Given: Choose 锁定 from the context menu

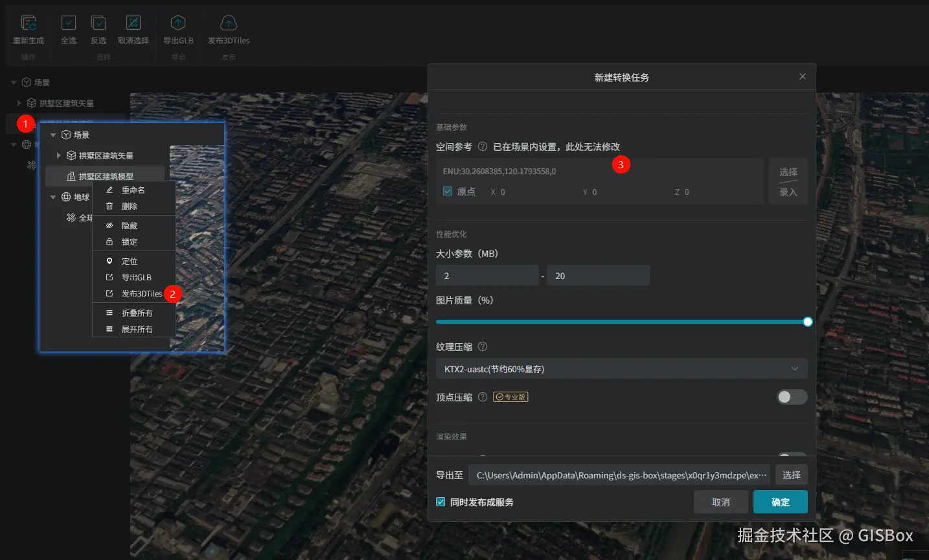Looking at the screenshot, I should tap(134, 242).
